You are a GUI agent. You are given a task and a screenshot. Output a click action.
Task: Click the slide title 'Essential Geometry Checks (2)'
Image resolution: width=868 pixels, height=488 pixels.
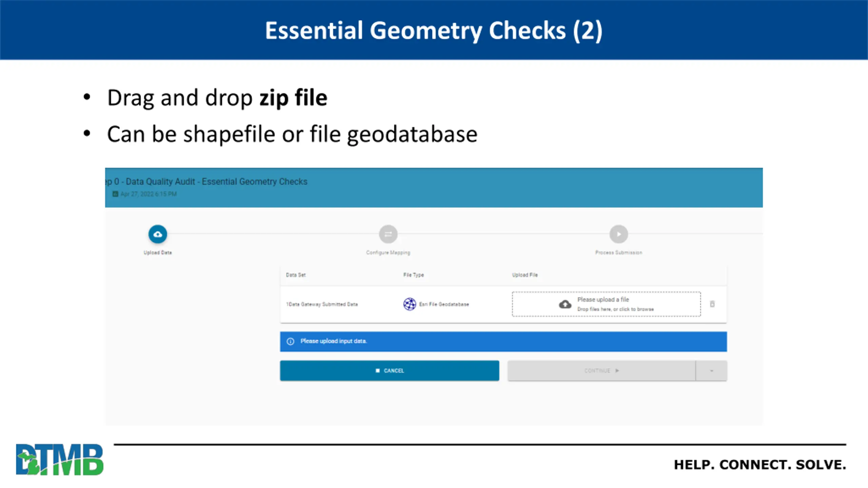tap(434, 31)
